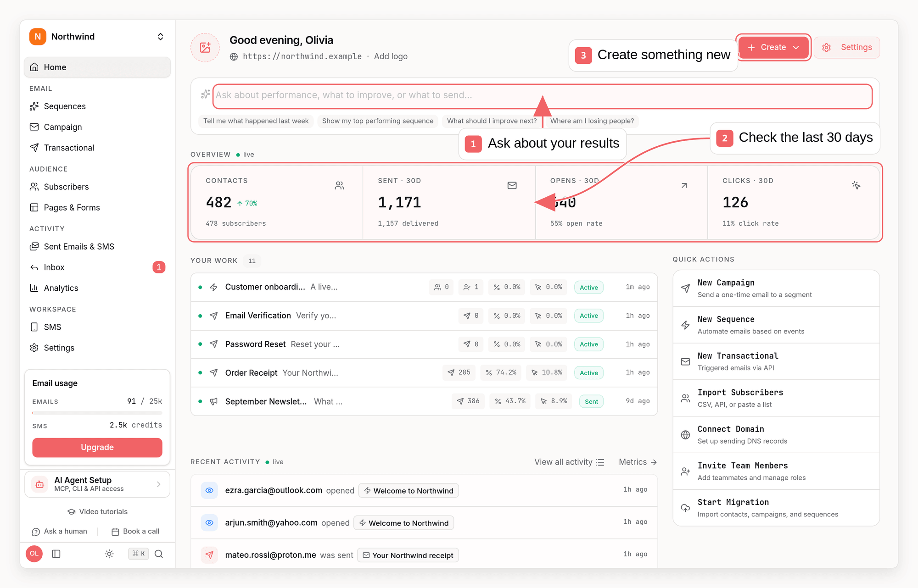Toggle the sidebar panel icon
Viewport: 918px width, 588px height.
coord(56,554)
